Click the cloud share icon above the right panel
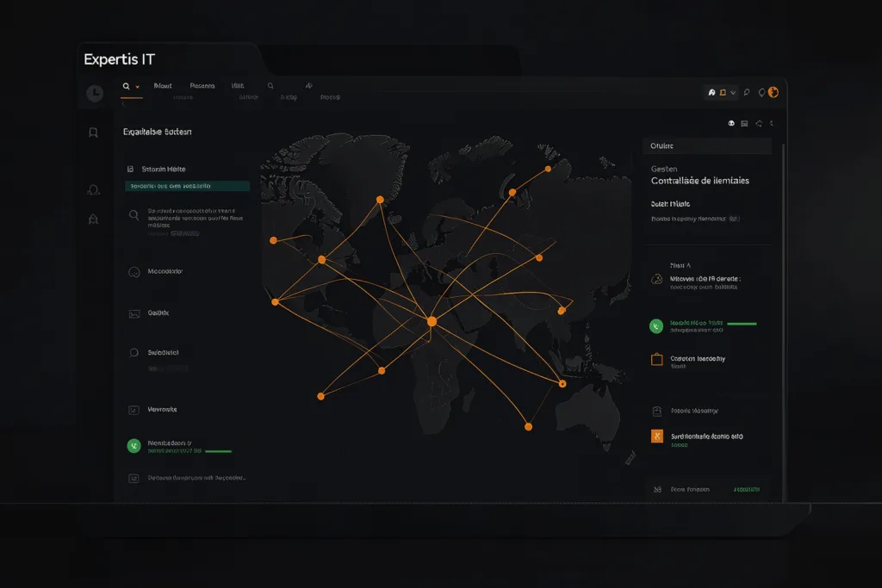Image resolution: width=882 pixels, height=588 pixels. [759, 123]
